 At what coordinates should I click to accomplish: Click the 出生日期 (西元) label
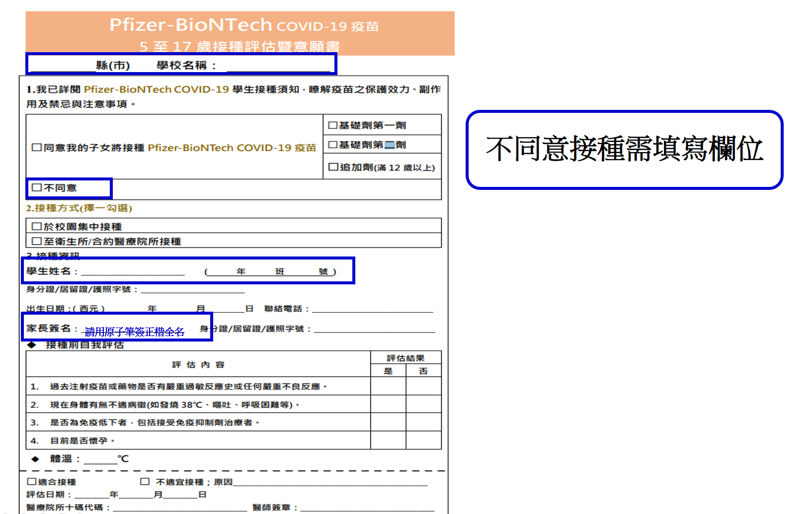[x=65, y=309]
